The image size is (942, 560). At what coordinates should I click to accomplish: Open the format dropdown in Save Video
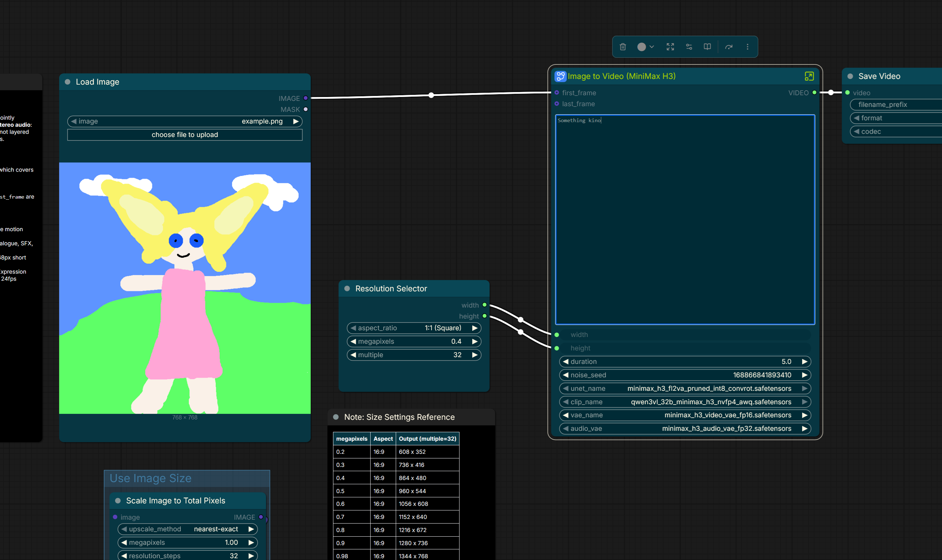coord(896,118)
